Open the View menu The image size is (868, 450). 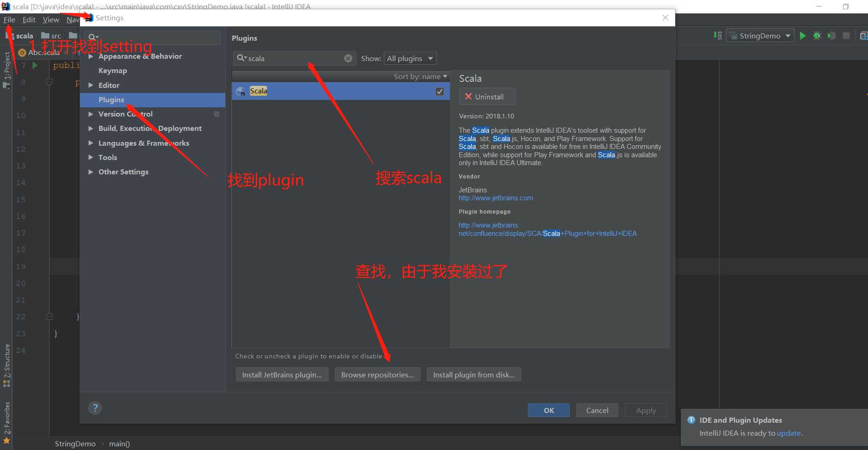click(51, 19)
